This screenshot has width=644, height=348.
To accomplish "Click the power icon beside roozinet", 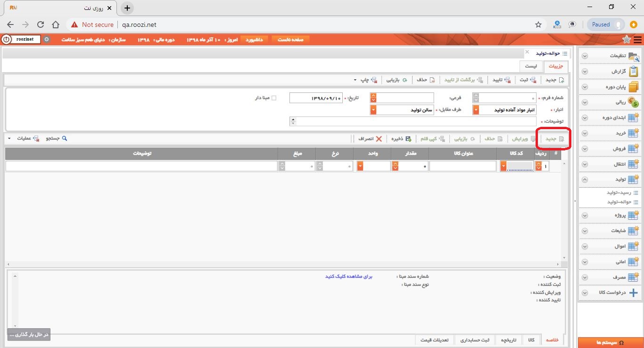I will [x=7, y=40].
